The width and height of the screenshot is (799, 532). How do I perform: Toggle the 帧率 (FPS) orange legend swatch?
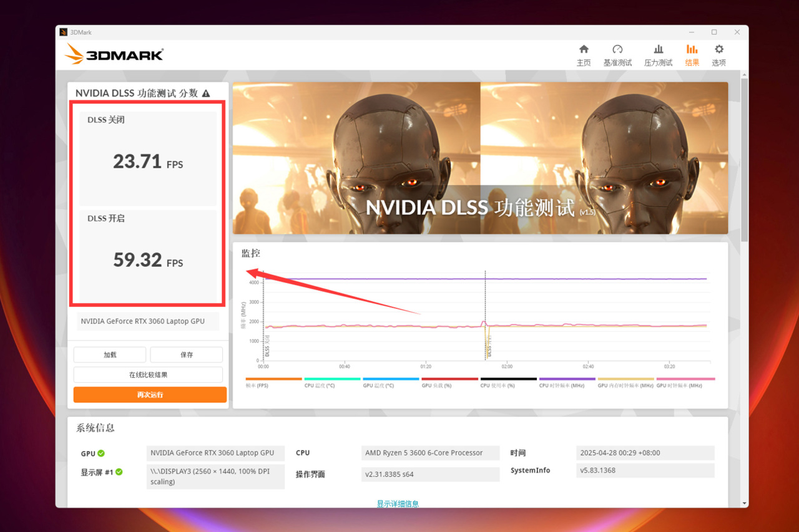[x=274, y=379]
